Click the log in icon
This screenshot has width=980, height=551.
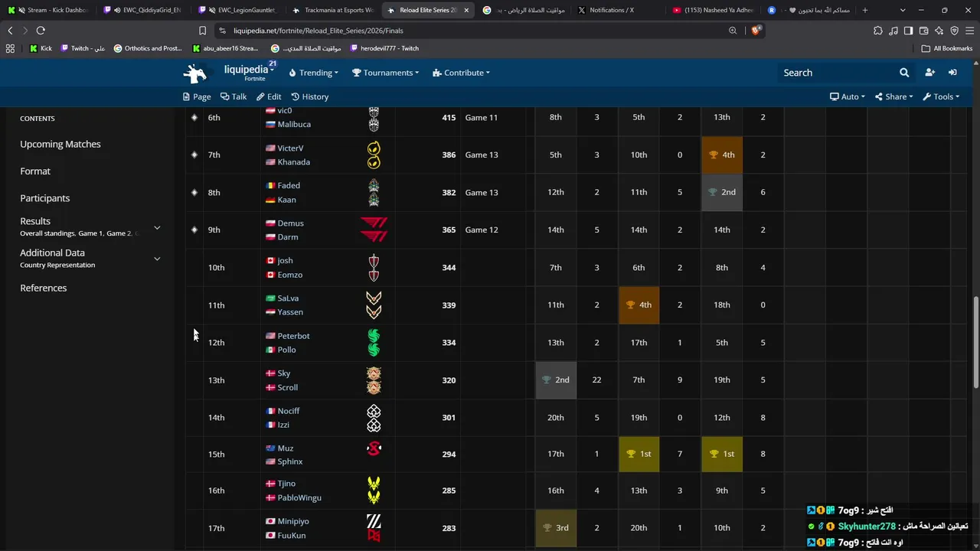[x=952, y=73]
